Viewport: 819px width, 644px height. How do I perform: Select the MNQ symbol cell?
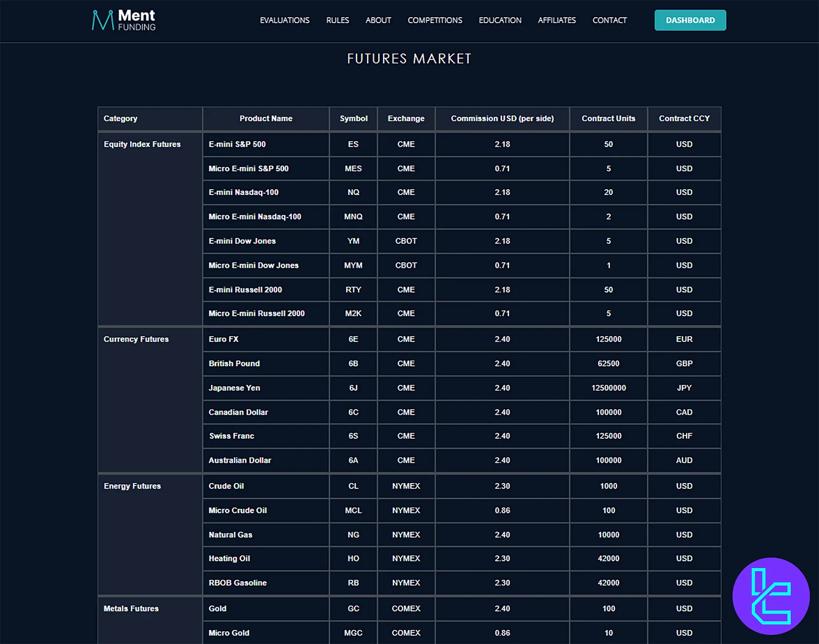coord(354,217)
